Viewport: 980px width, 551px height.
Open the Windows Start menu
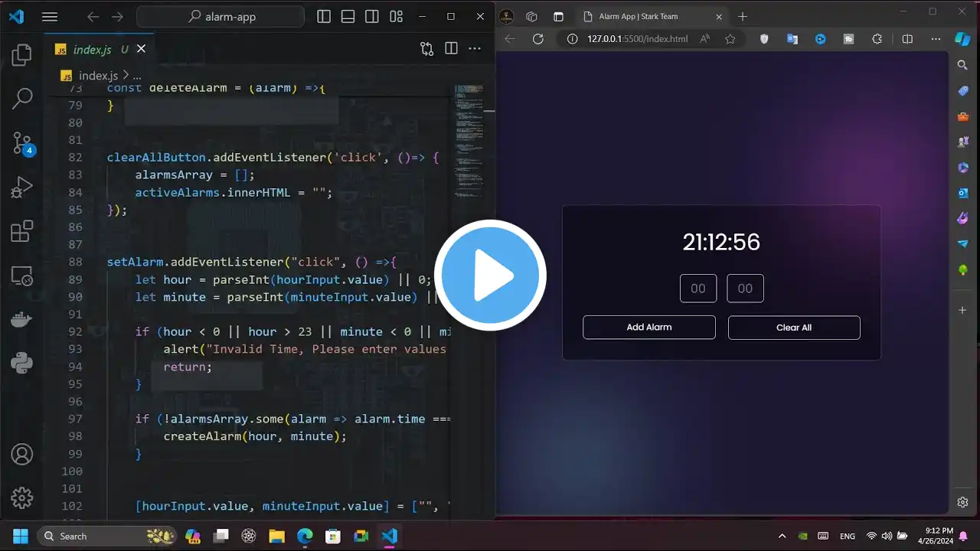pyautogui.click(x=20, y=536)
